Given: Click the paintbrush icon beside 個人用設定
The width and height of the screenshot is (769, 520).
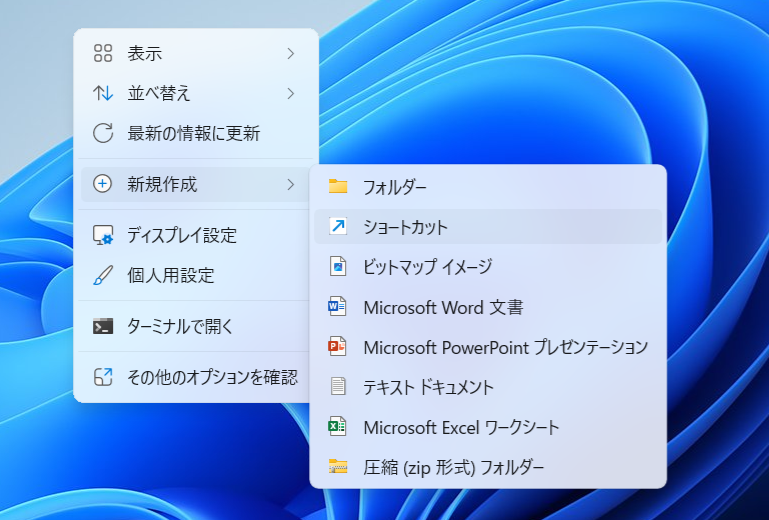Looking at the screenshot, I should pos(103,275).
